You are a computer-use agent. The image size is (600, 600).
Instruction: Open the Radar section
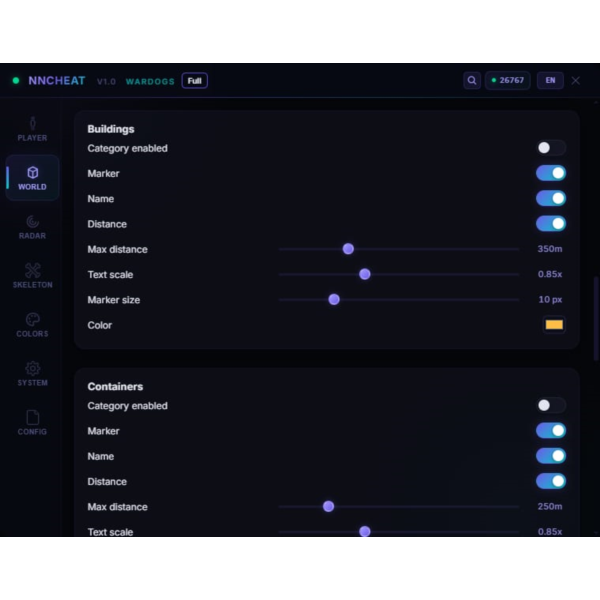[x=33, y=227]
